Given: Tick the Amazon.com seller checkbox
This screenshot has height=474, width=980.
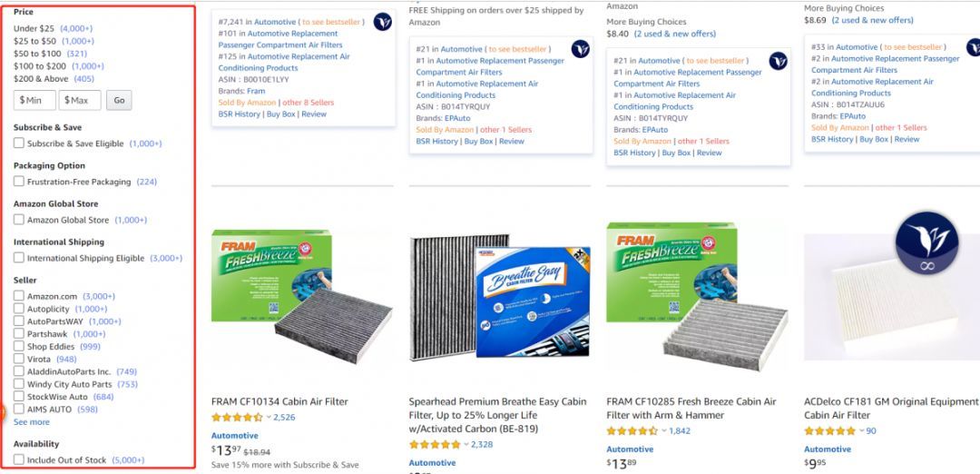Looking at the screenshot, I should point(19,296).
